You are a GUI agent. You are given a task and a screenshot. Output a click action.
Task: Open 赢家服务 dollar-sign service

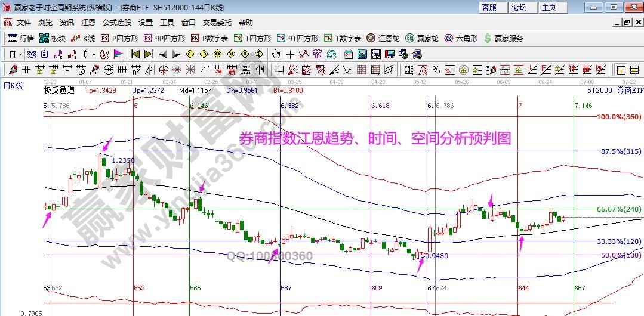[504, 38]
